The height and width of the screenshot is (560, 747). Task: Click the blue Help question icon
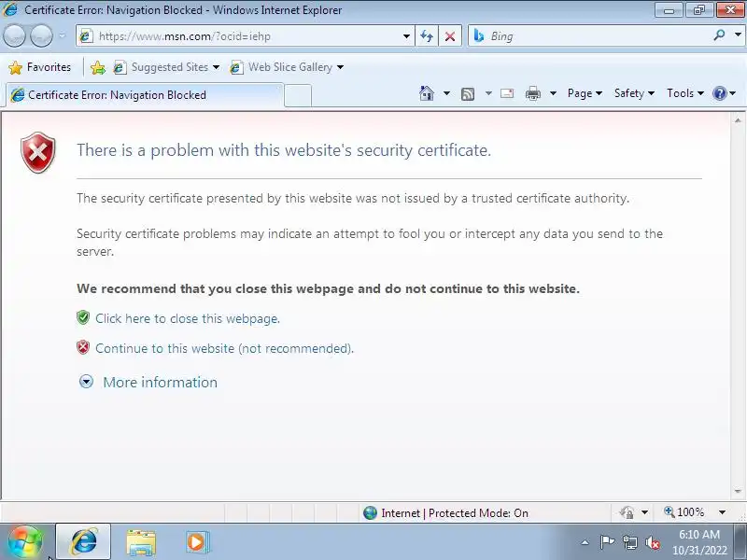tap(719, 93)
